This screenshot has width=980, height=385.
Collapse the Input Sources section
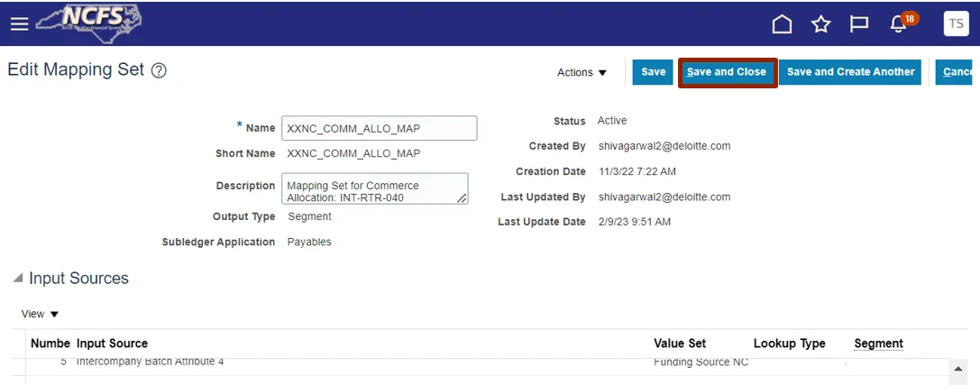18,279
